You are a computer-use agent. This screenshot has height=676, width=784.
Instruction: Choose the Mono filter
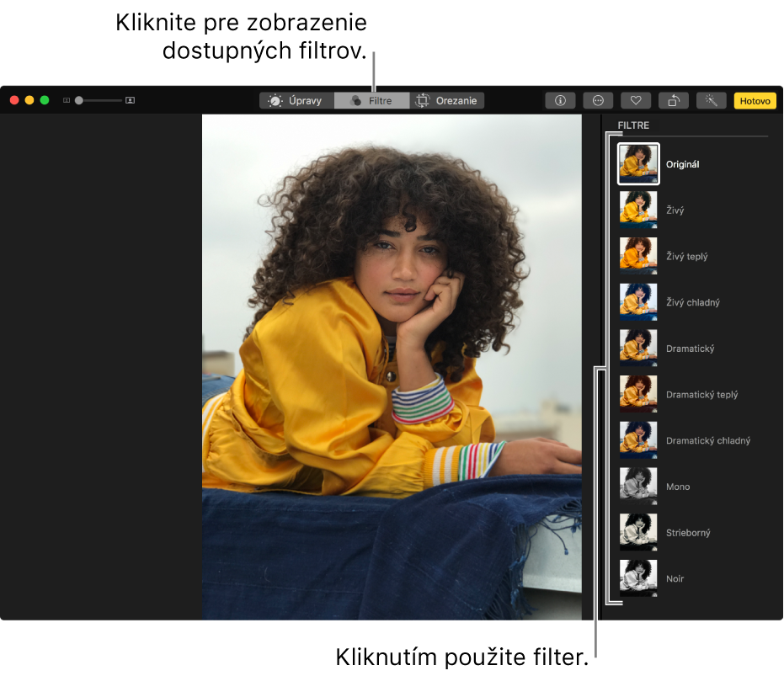638,487
